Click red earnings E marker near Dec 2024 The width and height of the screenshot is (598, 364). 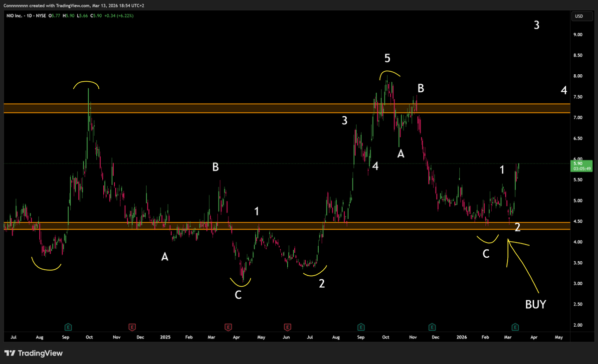coord(132,327)
